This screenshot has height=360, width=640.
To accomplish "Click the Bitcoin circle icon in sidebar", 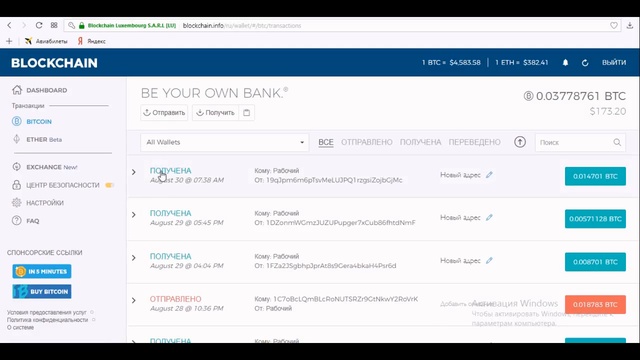I will click(17, 121).
